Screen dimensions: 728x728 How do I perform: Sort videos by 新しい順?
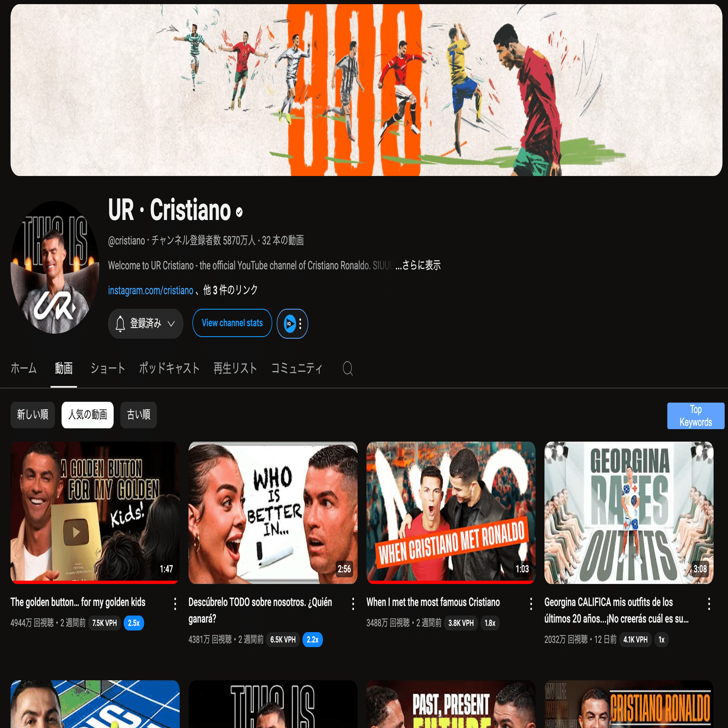(x=33, y=415)
